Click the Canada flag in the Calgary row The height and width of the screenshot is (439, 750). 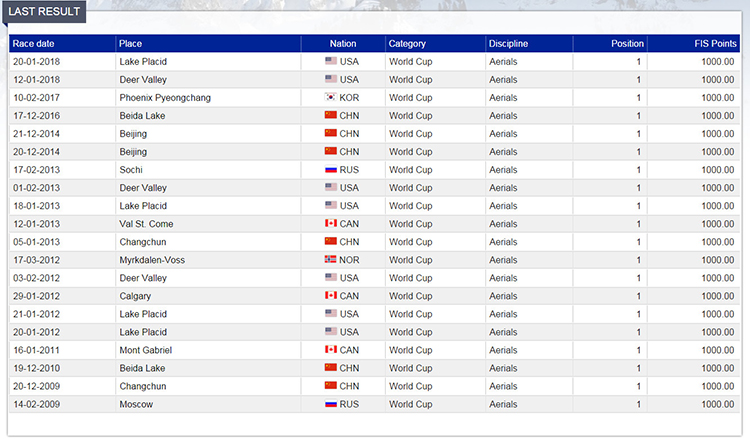[x=330, y=296]
